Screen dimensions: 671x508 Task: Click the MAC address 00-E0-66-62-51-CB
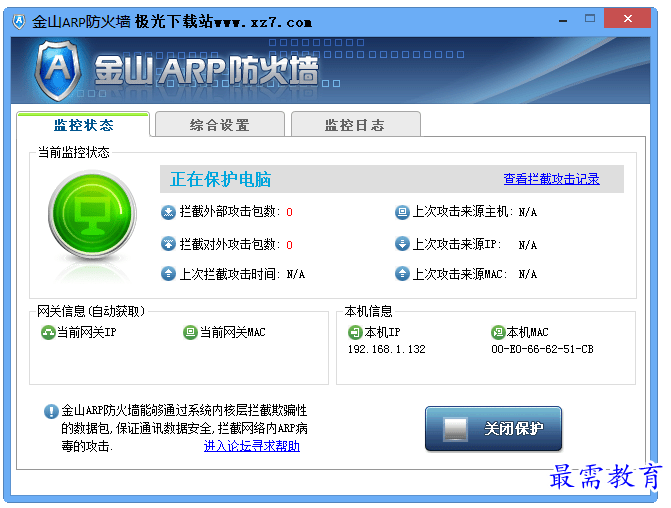[542, 349]
